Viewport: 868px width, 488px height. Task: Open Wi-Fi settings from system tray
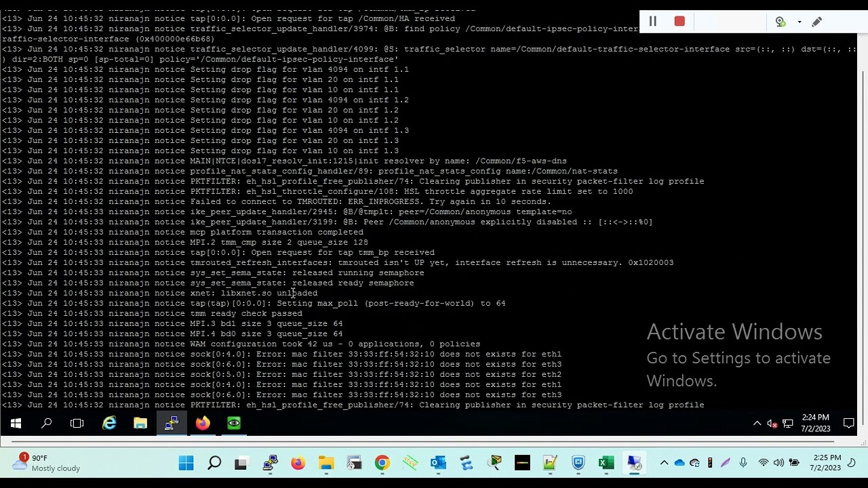tap(764, 463)
